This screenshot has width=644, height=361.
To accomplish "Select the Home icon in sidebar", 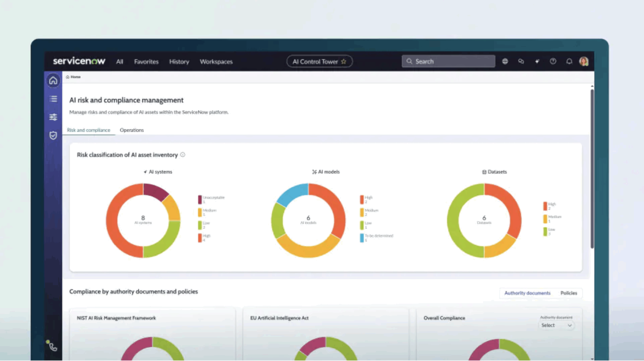I will click(53, 81).
